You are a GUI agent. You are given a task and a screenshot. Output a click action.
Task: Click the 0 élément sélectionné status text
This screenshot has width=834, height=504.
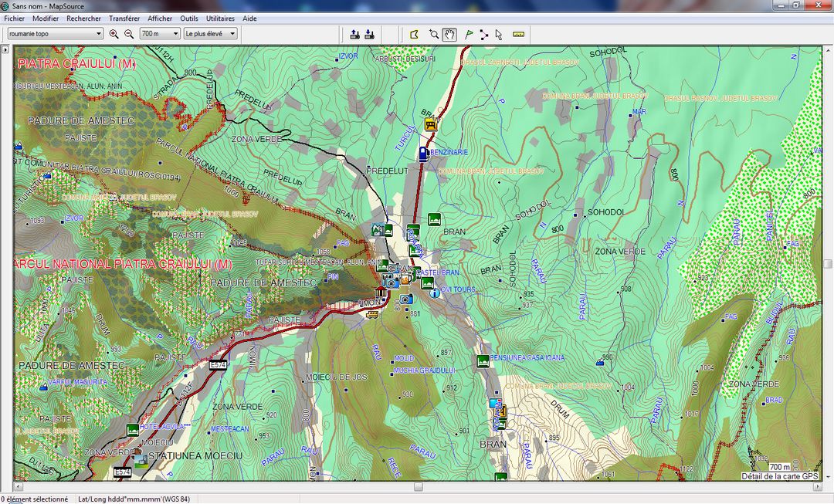point(35,499)
